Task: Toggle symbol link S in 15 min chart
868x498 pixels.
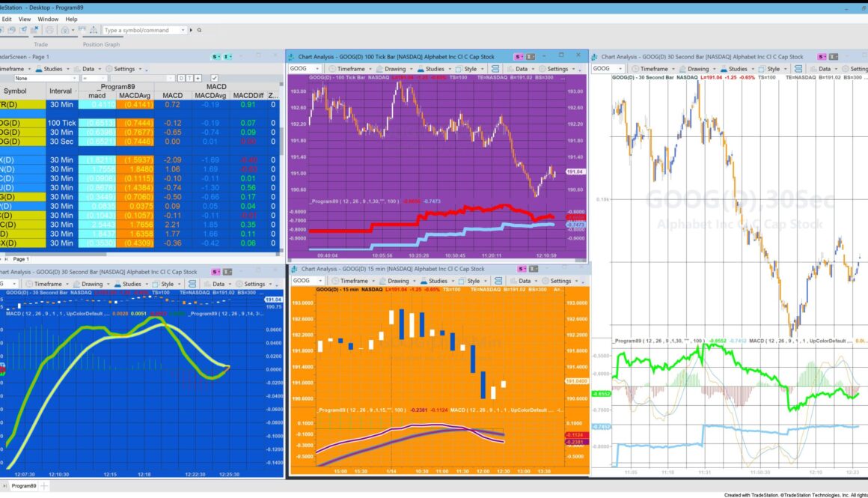Action: tap(522, 269)
